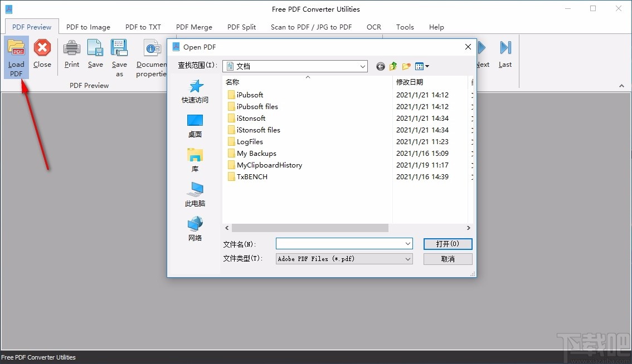The image size is (632, 364).
Task: Cancel the dialog with 取消
Action: pos(448,258)
